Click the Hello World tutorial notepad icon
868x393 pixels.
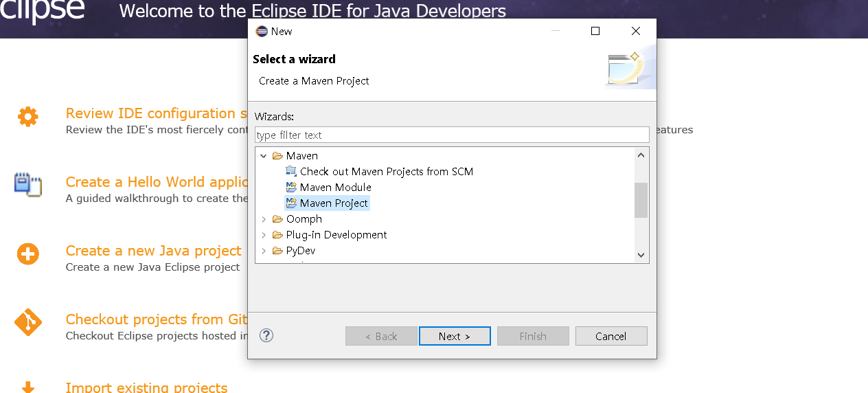point(28,184)
